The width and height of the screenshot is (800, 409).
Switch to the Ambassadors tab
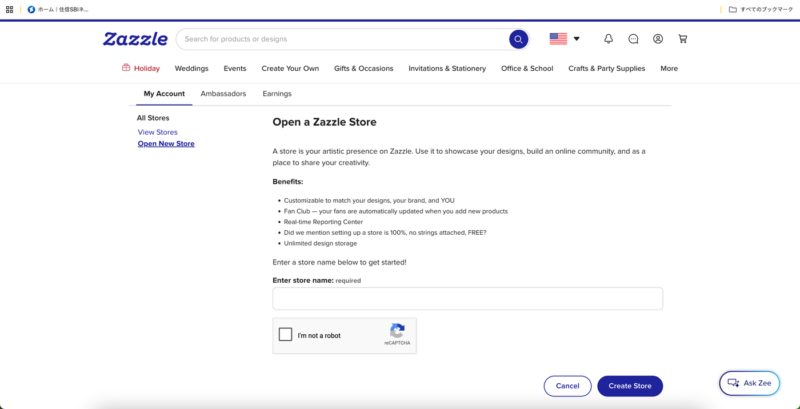[223, 94]
